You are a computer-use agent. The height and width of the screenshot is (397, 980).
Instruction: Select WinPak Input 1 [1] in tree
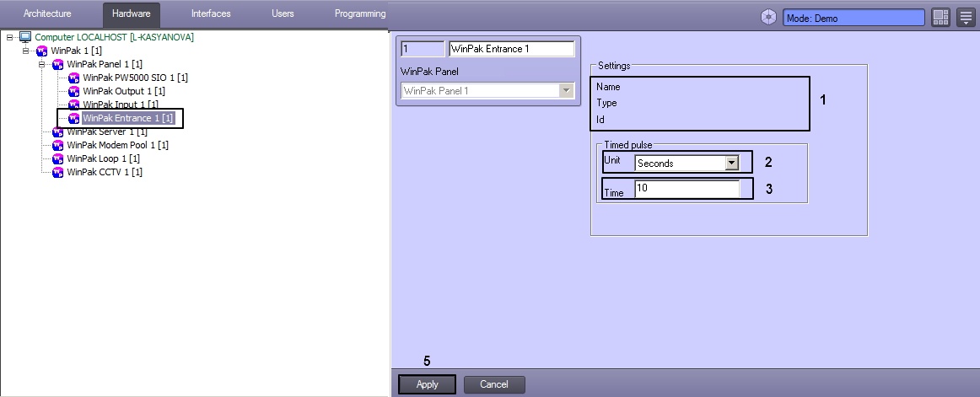[x=121, y=105]
